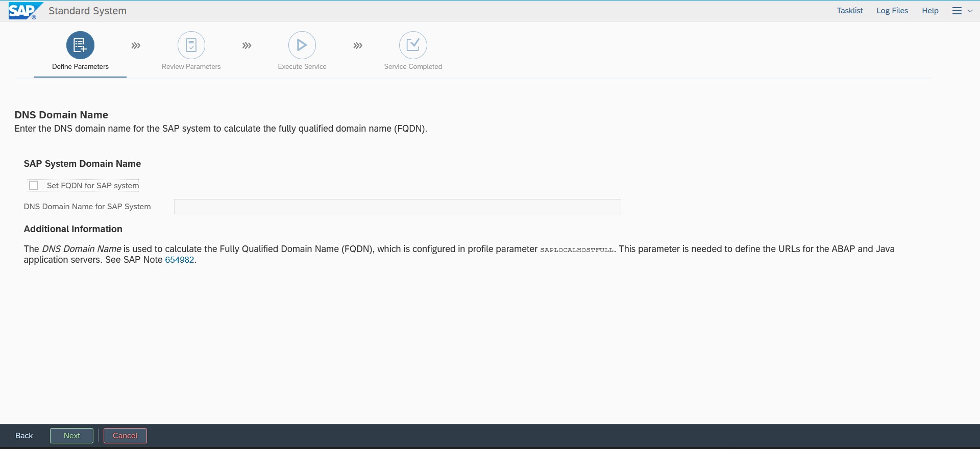Click the DNS Domain Name for SAP System label
980x449 pixels.
pyautogui.click(x=87, y=207)
